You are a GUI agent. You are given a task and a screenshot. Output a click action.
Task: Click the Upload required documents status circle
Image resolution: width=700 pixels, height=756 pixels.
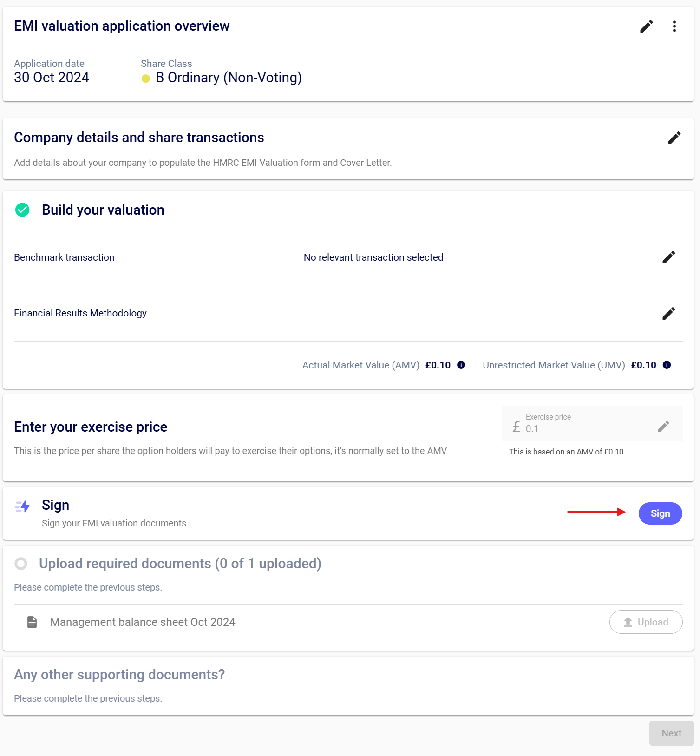point(21,564)
